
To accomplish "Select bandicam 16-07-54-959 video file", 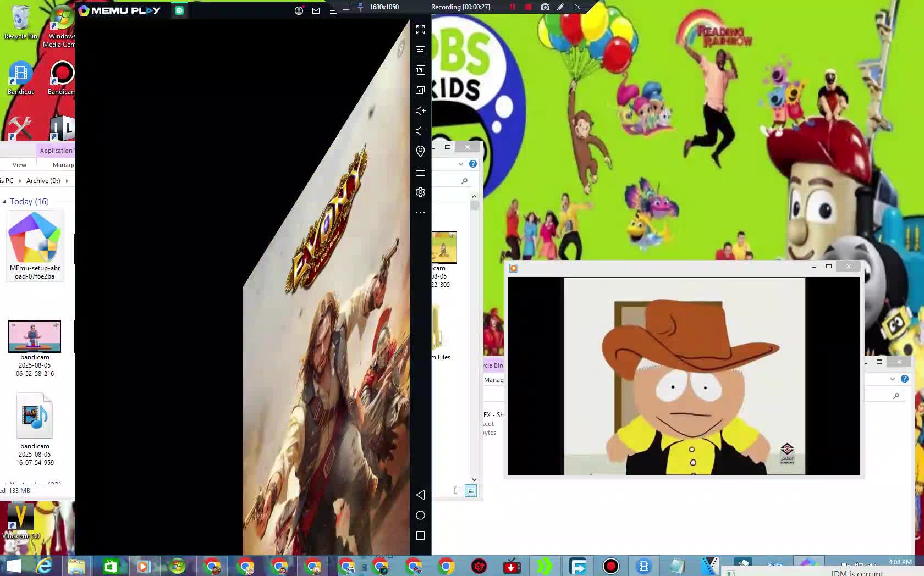I will (x=35, y=429).
